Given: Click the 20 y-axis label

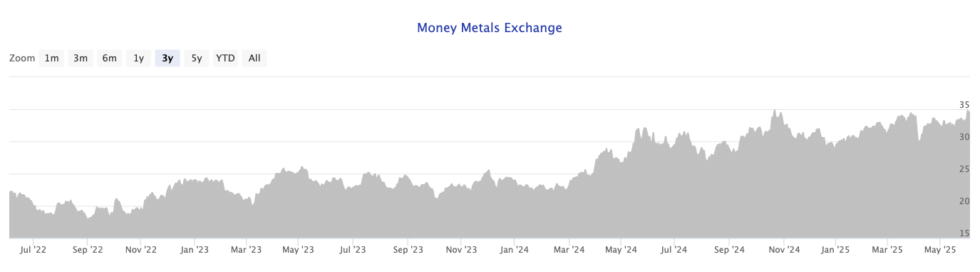Looking at the screenshot, I should [964, 201].
